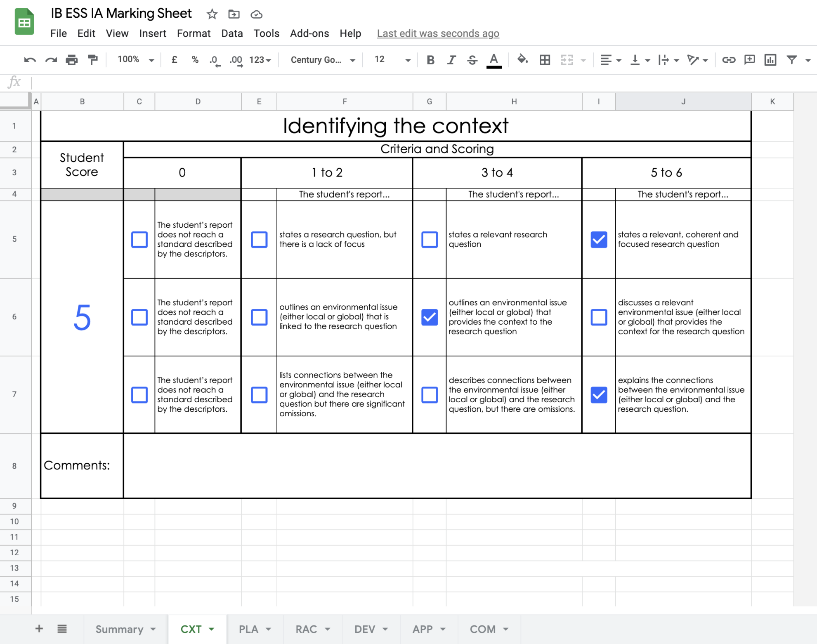817x644 pixels.
Task: Open print settings
Action: tap(71, 59)
